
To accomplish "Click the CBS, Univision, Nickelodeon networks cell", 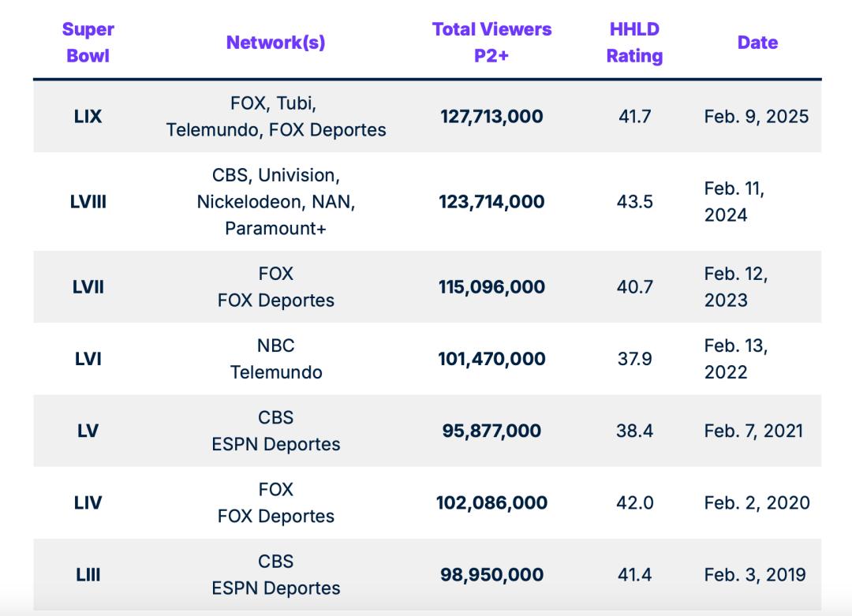I will (x=275, y=202).
